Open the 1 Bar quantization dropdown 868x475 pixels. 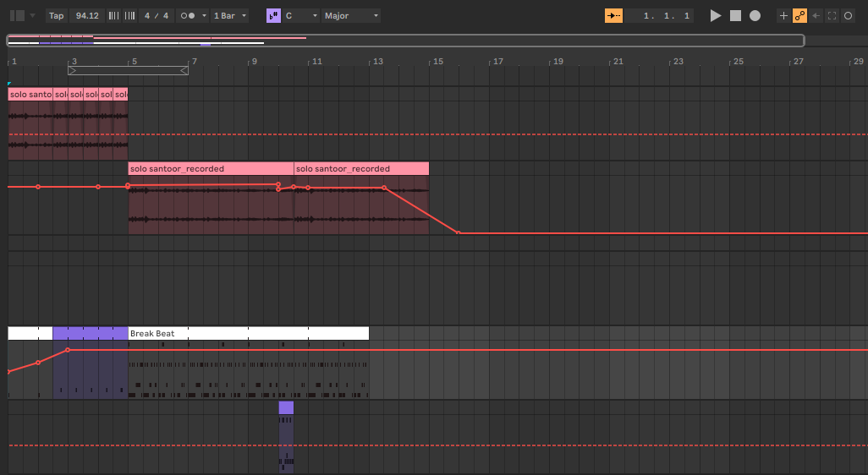coord(230,15)
